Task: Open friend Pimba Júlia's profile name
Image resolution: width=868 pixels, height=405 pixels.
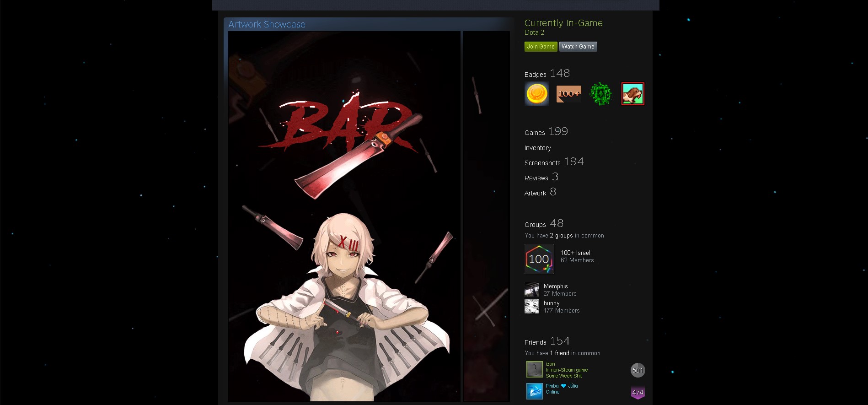Action: click(562, 386)
